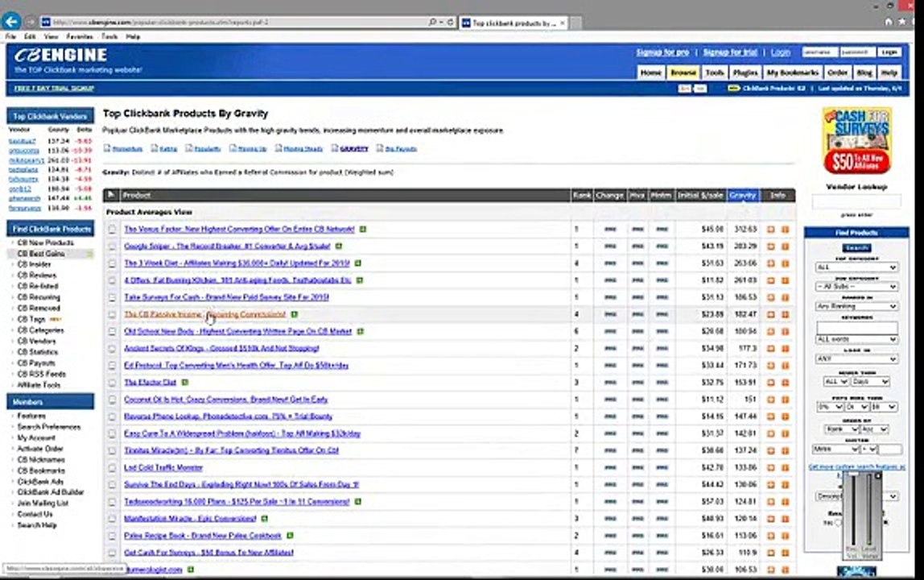
Task: Check the box for Take Surveys For Cash
Action: tap(112, 297)
